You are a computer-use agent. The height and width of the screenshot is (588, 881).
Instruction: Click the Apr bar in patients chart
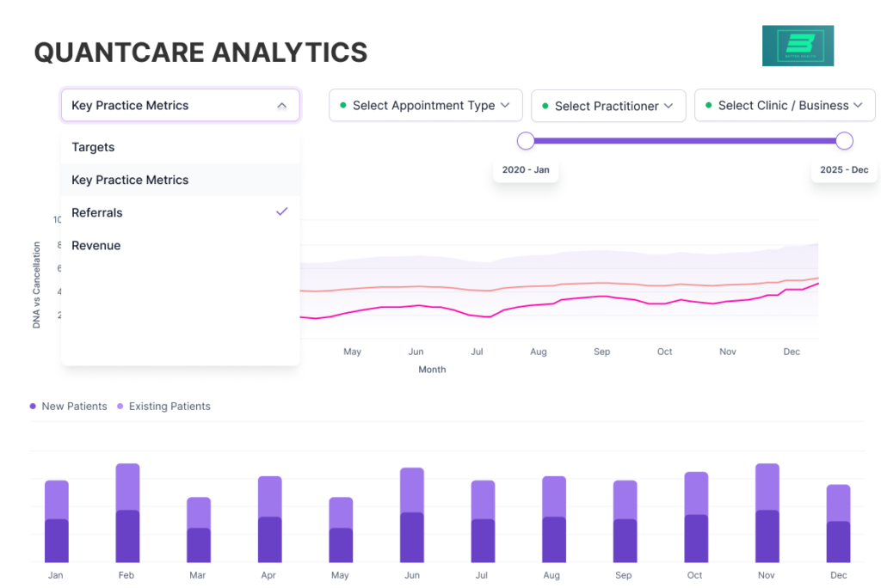269,519
